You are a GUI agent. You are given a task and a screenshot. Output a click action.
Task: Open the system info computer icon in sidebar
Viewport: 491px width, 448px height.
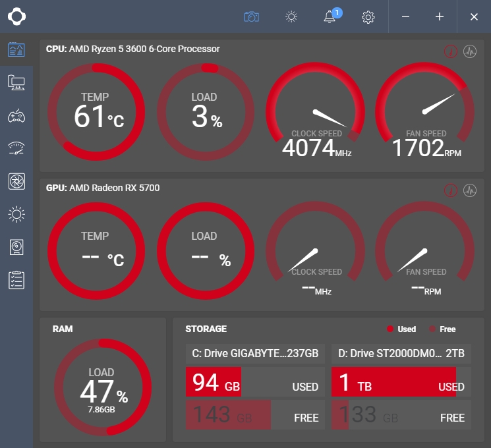[x=16, y=82]
